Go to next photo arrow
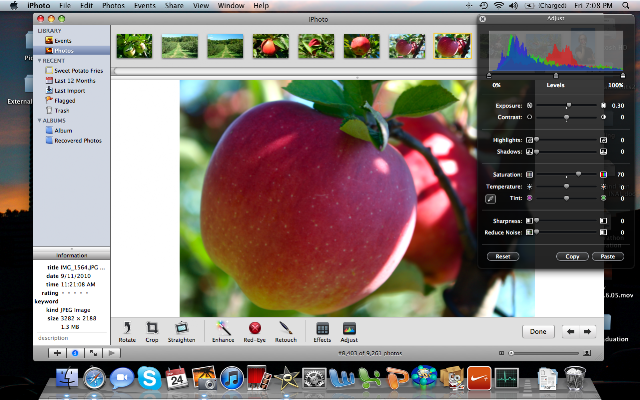 pyautogui.click(x=587, y=331)
